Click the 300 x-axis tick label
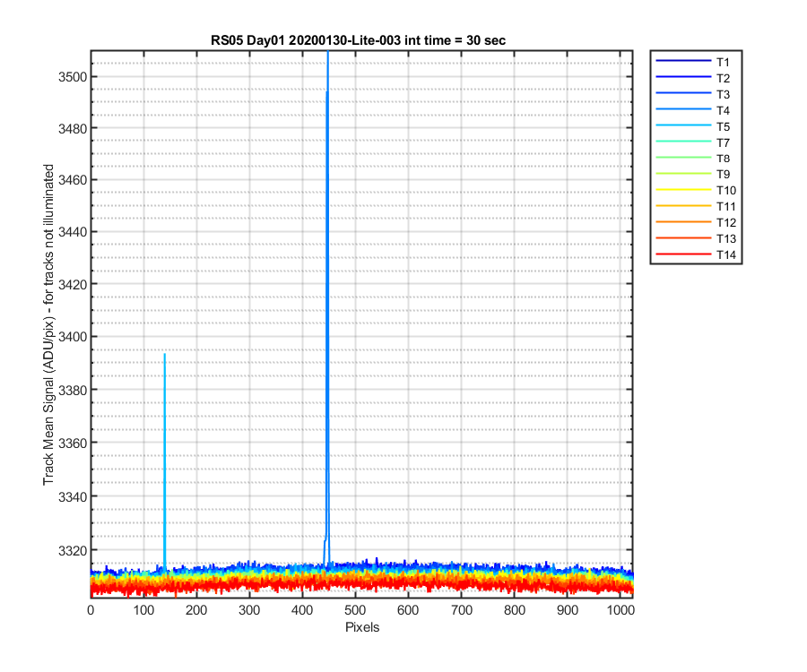Viewport: 807px width, 672px height. pos(249,610)
